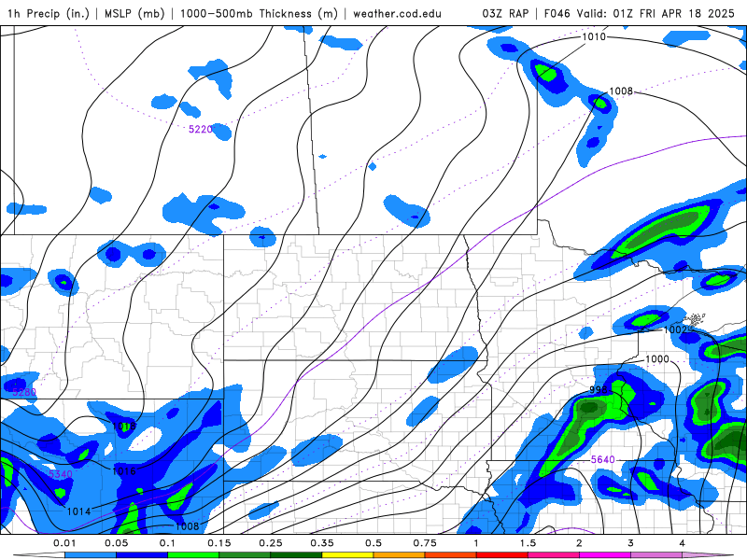
Task: Click the light blue 0.01–0.05 legend swatch
Action: coord(91,555)
